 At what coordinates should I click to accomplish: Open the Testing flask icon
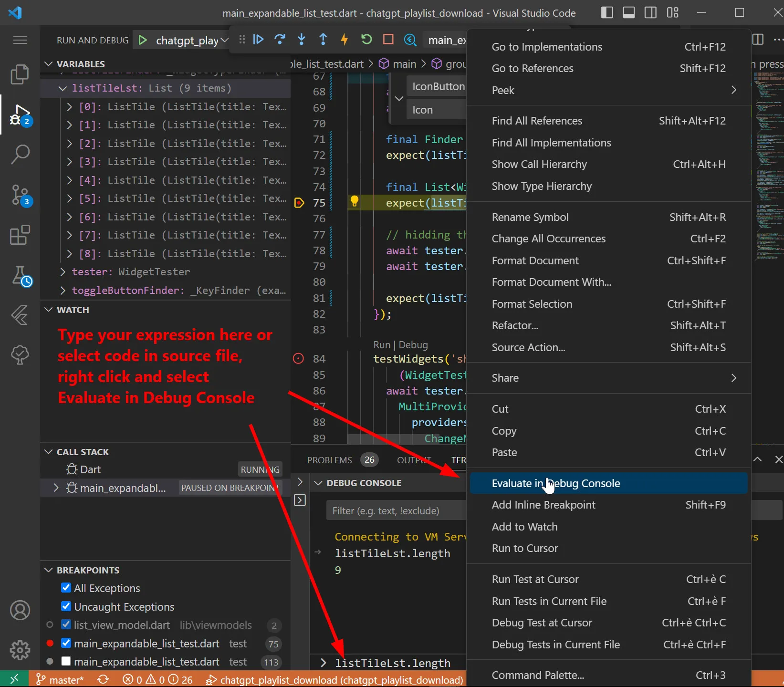(21, 276)
